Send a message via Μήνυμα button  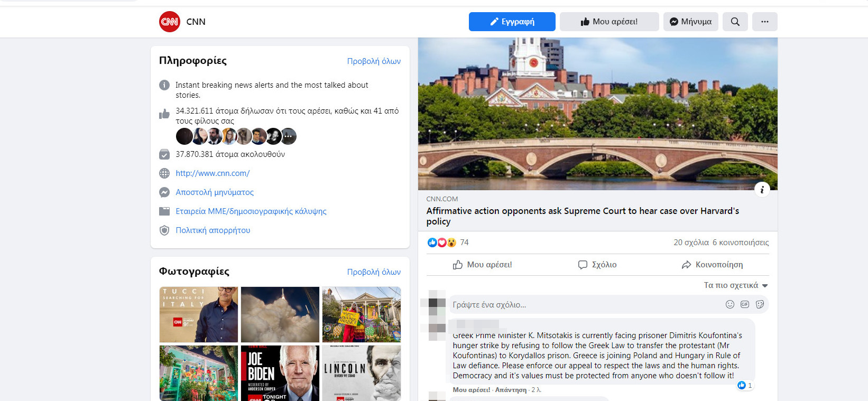point(690,22)
